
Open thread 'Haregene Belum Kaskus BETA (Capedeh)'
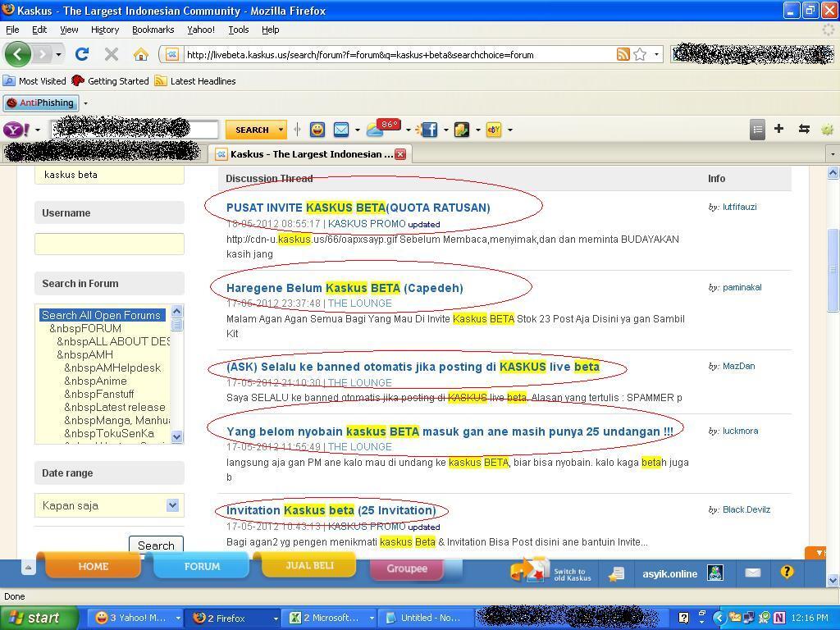pyautogui.click(x=345, y=288)
